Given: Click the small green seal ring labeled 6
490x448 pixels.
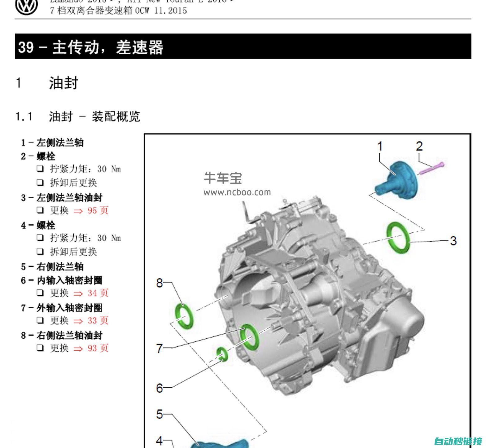Looking at the screenshot, I should 222,354.
